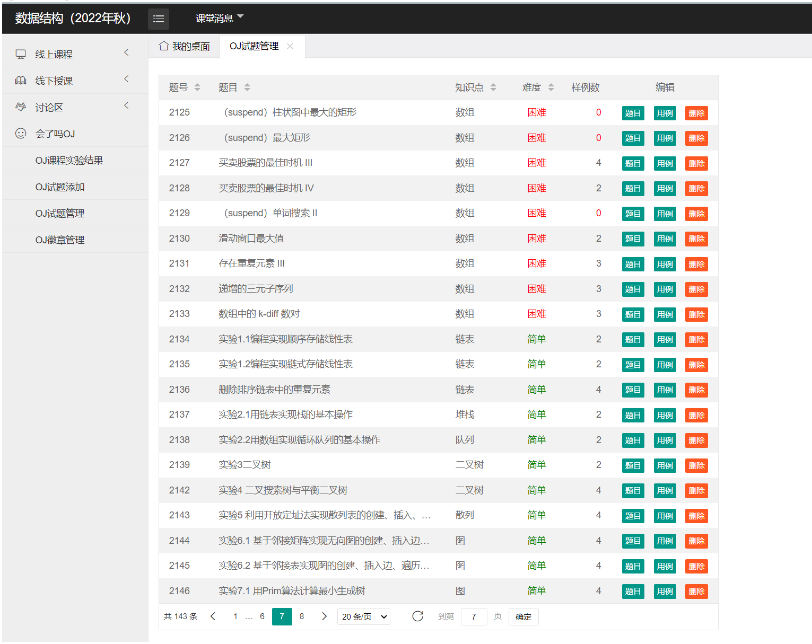The height and width of the screenshot is (644, 812).
Task: Click the 线上课程 monitor icon
Action: coord(21,54)
